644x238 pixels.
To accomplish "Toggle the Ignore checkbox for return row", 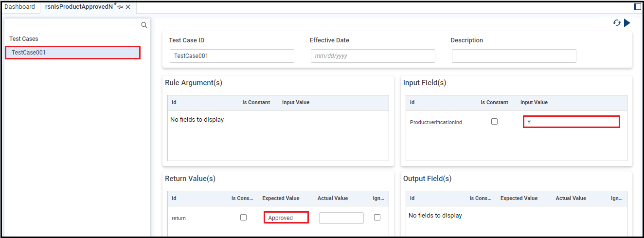I will (x=377, y=218).
